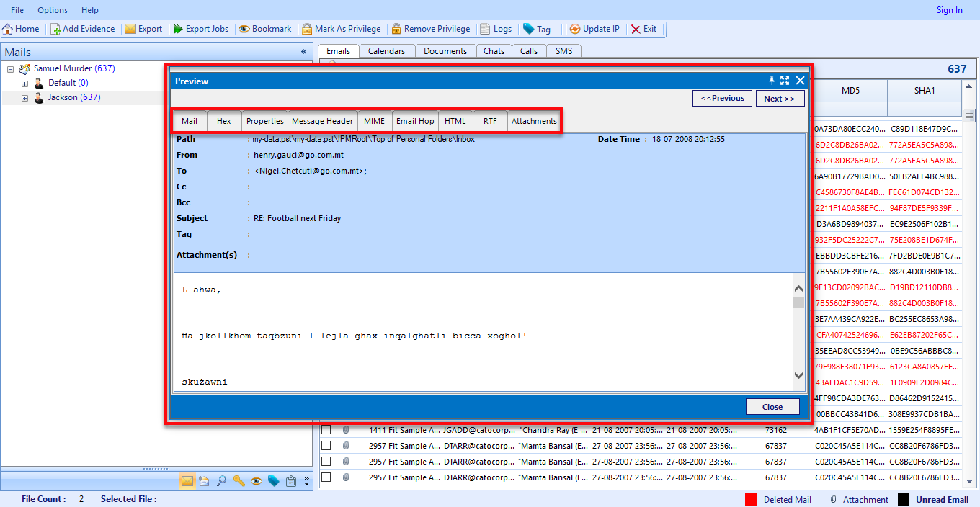Open the Options menu
Screen dimensions: 980x507
pyautogui.click(x=53, y=10)
